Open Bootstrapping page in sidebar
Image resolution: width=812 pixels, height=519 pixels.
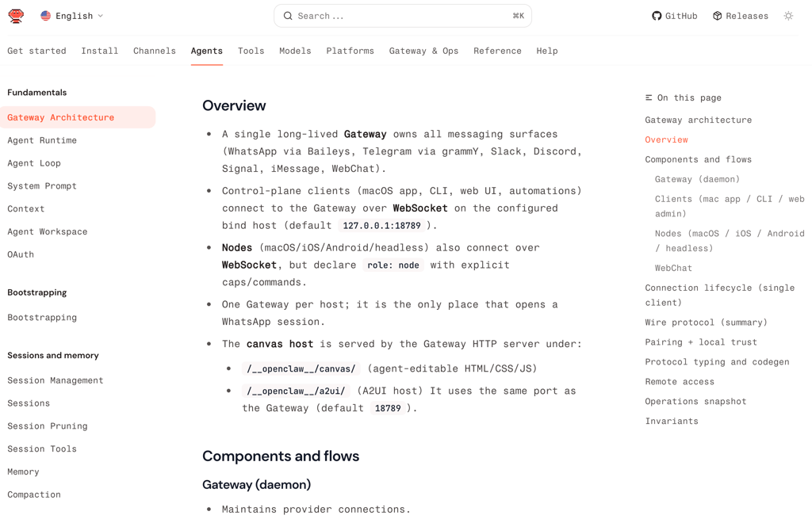coord(42,318)
